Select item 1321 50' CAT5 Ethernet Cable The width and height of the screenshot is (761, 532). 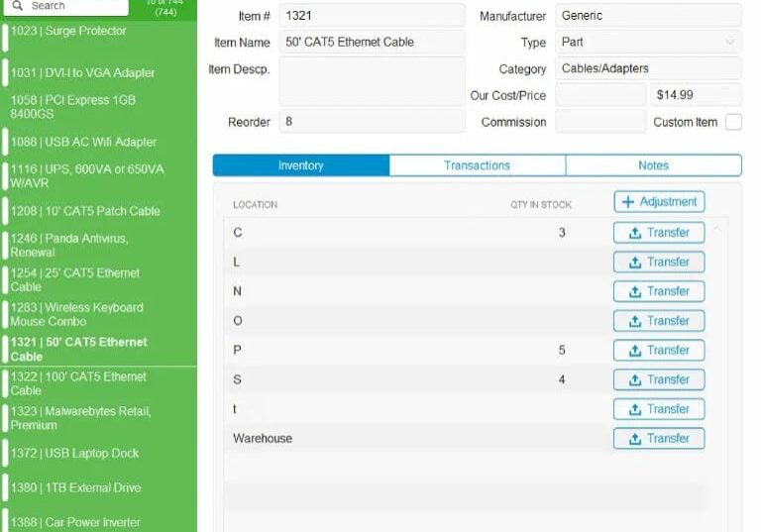(98, 350)
